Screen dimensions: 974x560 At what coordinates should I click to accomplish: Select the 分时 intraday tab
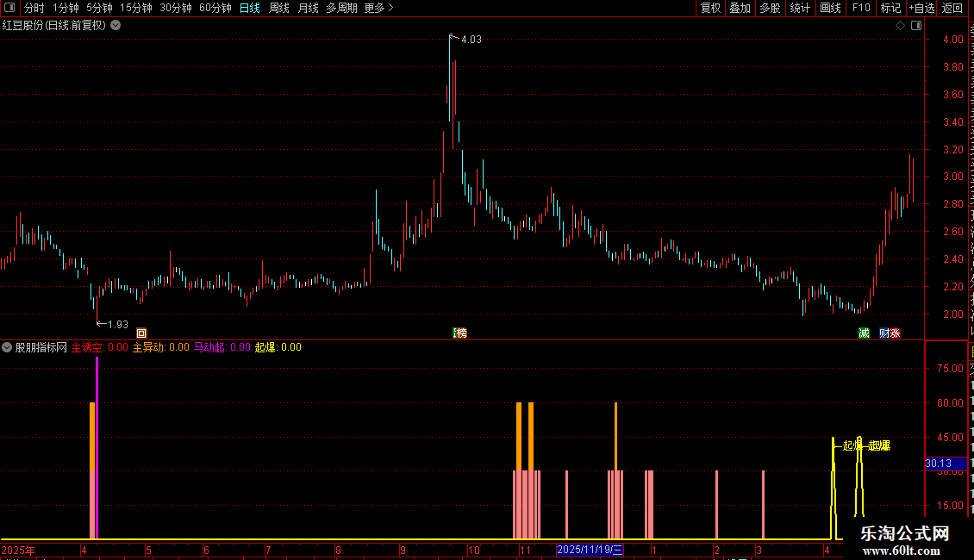click(34, 8)
